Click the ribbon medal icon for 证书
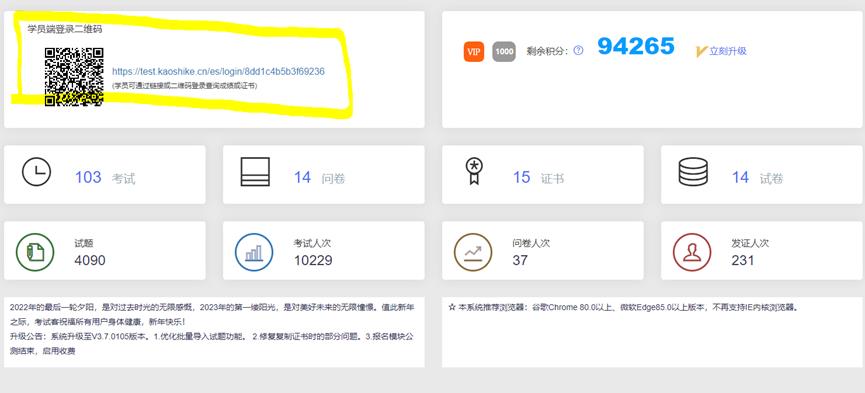The width and height of the screenshot is (865, 393). [x=474, y=171]
